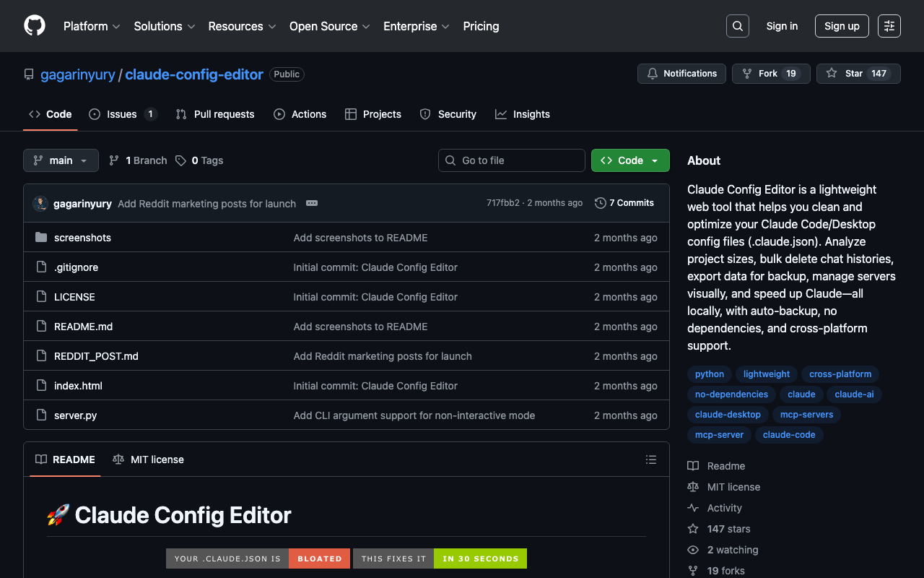Open the green Code dropdown
This screenshot has height=578, width=924.
click(629, 160)
